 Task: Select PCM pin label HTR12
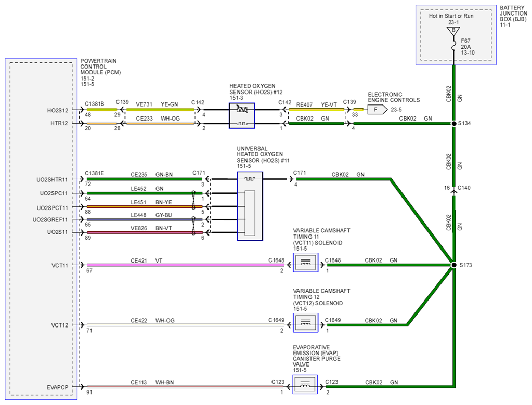tap(59, 123)
